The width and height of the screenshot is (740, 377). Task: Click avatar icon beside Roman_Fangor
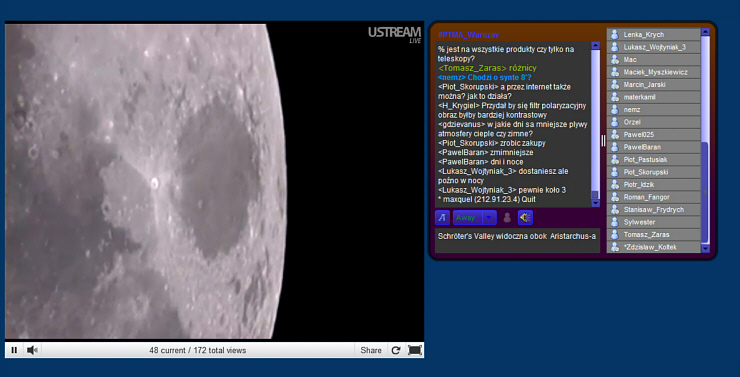click(614, 197)
